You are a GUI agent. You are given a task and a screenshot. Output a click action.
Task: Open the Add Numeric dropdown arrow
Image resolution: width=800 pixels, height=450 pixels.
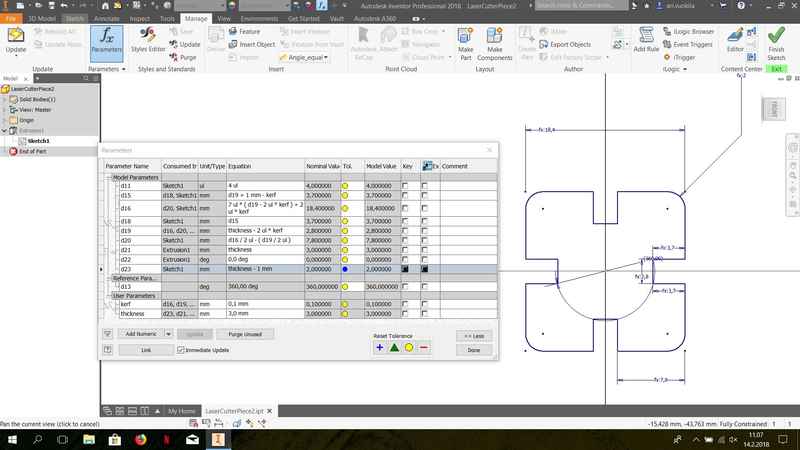point(168,334)
